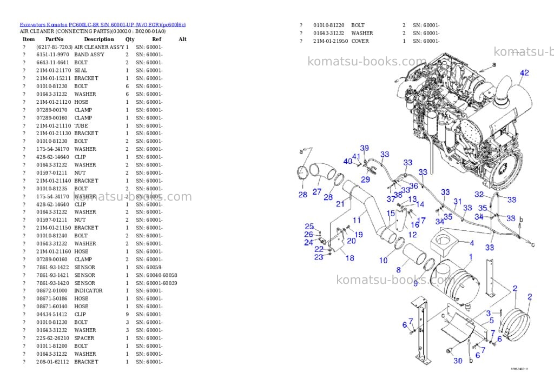
Task: Open the Excavators Komatsu link
Action: pyautogui.click(x=43, y=25)
